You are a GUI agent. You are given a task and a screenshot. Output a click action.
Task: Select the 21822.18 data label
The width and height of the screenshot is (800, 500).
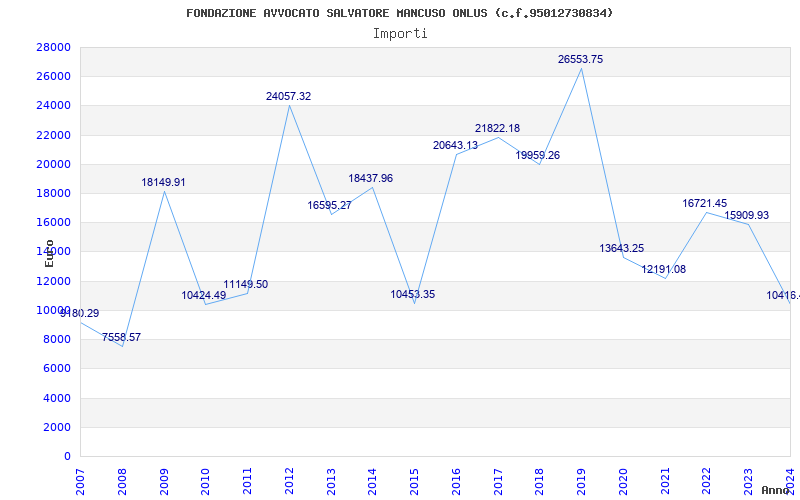coord(497,129)
